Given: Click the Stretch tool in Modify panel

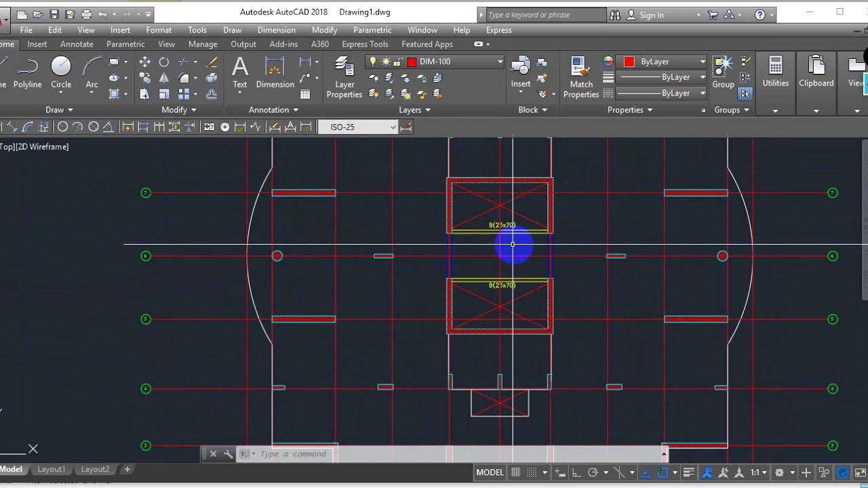Looking at the screenshot, I should point(144,94).
